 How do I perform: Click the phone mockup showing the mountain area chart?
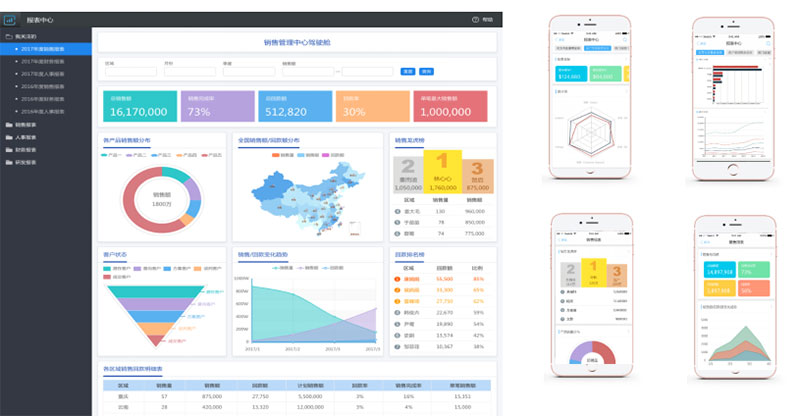click(735, 297)
